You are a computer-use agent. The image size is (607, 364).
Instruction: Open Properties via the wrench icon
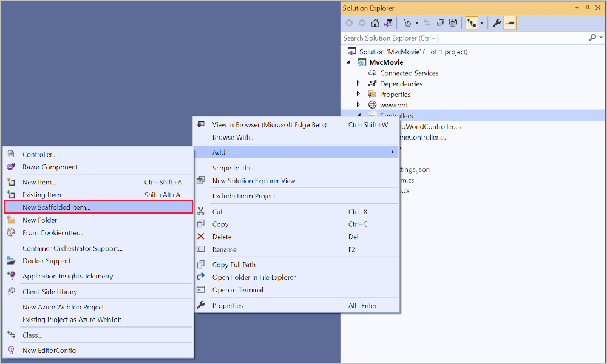tap(497, 23)
